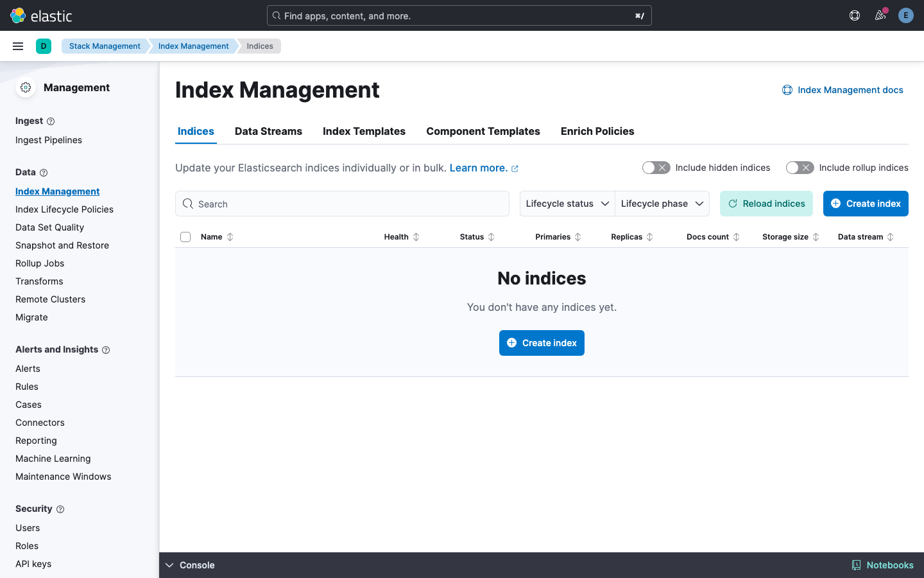This screenshot has width=924, height=578.
Task: Go to Stack Management breadcrumb
Action: point(105,46)
